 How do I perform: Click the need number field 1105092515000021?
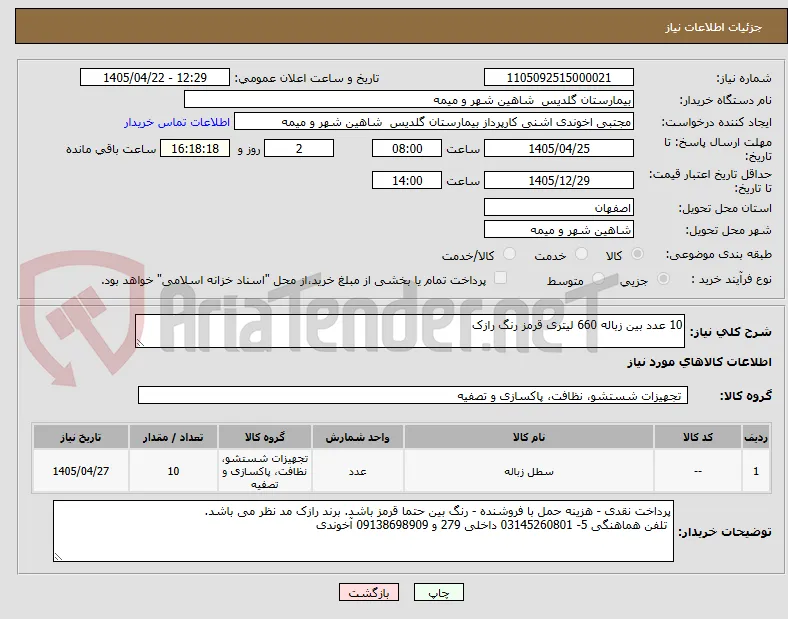click(x=558, y=77)
